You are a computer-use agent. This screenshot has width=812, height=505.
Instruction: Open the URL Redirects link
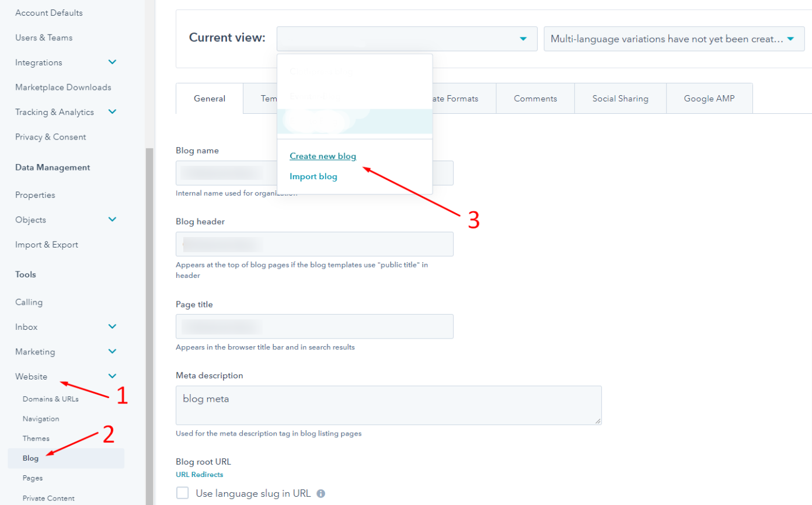coord(199,475)
